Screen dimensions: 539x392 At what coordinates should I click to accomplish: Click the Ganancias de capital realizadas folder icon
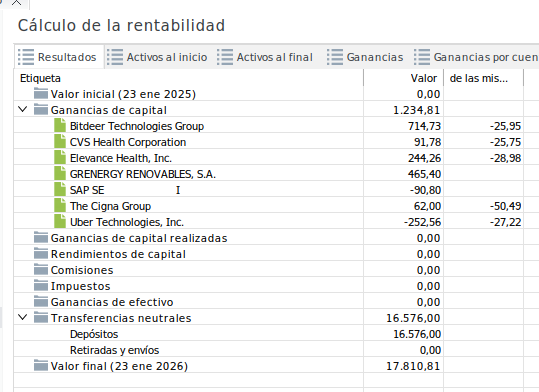point(41,238)
